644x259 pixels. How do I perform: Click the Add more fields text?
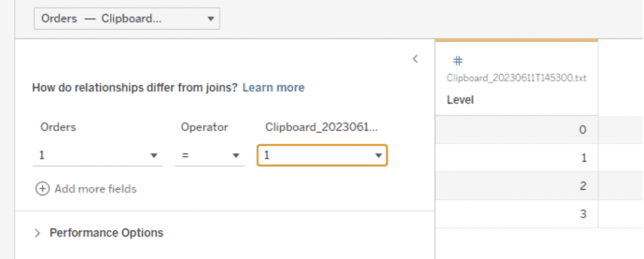pyautogui.click(x=96, y=189)
